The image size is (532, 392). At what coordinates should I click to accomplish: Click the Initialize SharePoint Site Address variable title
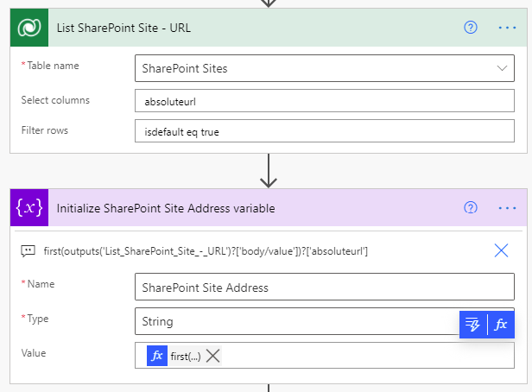click(x=166, y=208)
